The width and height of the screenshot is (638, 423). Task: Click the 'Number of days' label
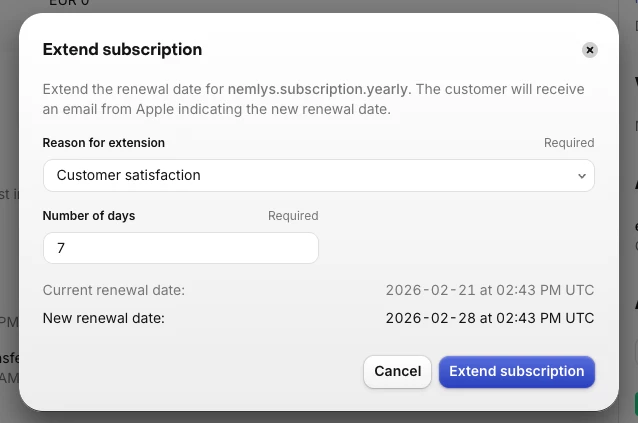point(89,215)
